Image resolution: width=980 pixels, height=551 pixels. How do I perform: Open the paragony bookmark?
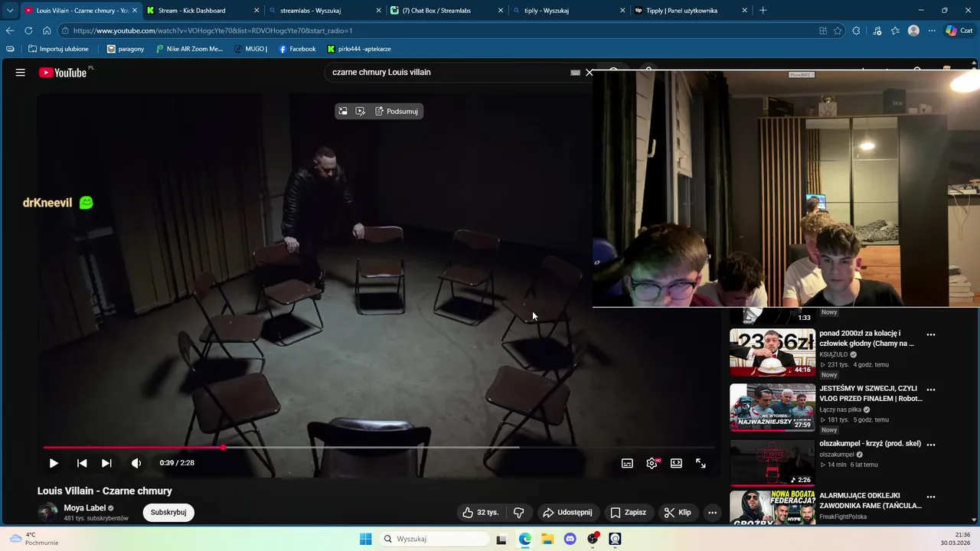[126, 49]
